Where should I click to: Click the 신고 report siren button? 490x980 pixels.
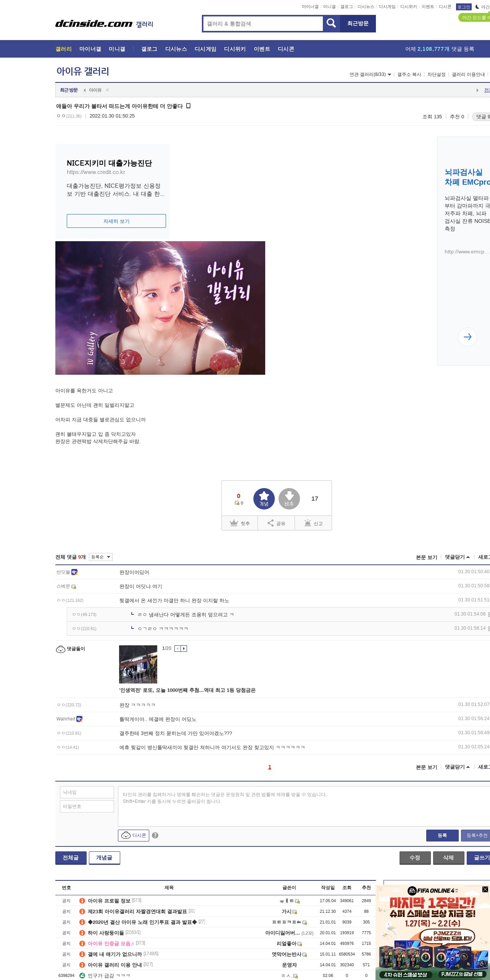point(313,523)
